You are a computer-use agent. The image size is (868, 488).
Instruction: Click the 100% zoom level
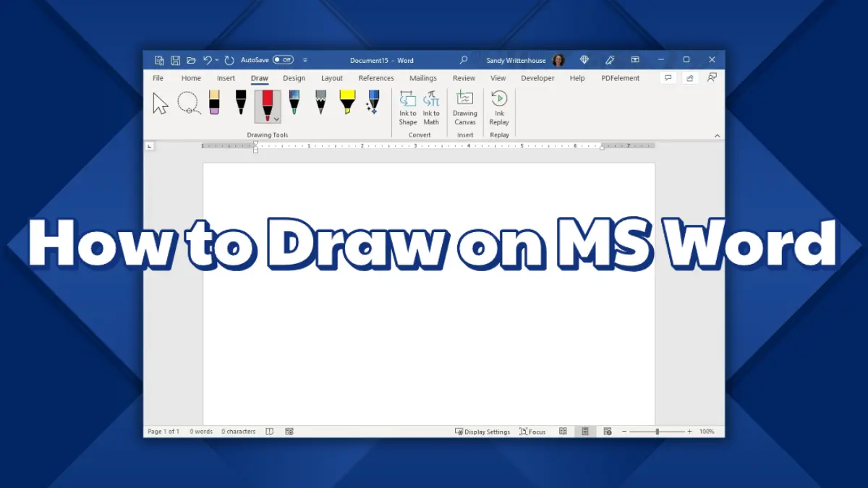point(707,432)
